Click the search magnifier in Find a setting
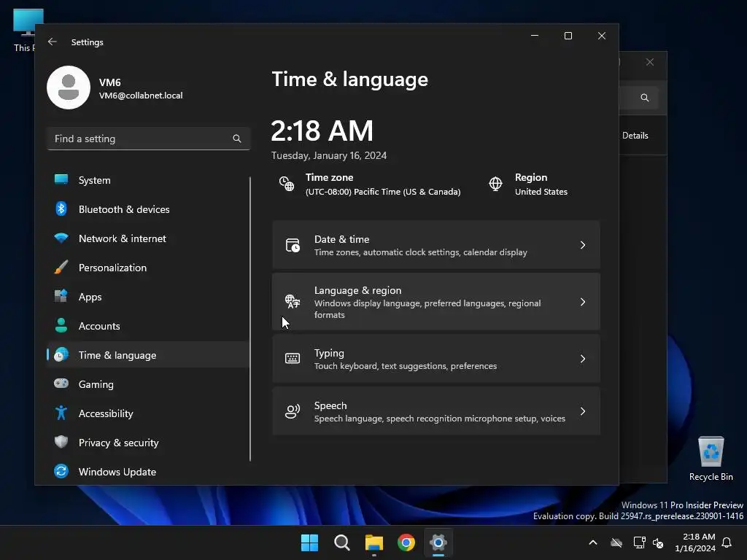The width and height of the screenshot is (747, 560). 237,139
